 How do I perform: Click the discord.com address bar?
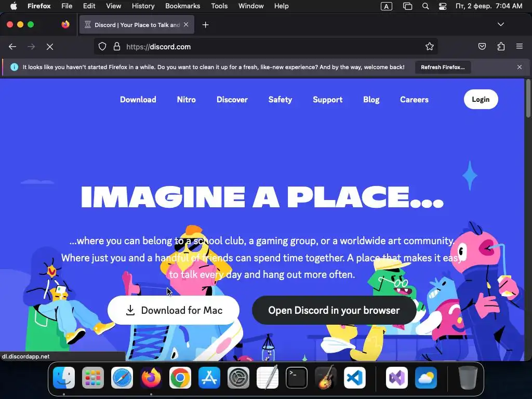[x=266, y=47]
